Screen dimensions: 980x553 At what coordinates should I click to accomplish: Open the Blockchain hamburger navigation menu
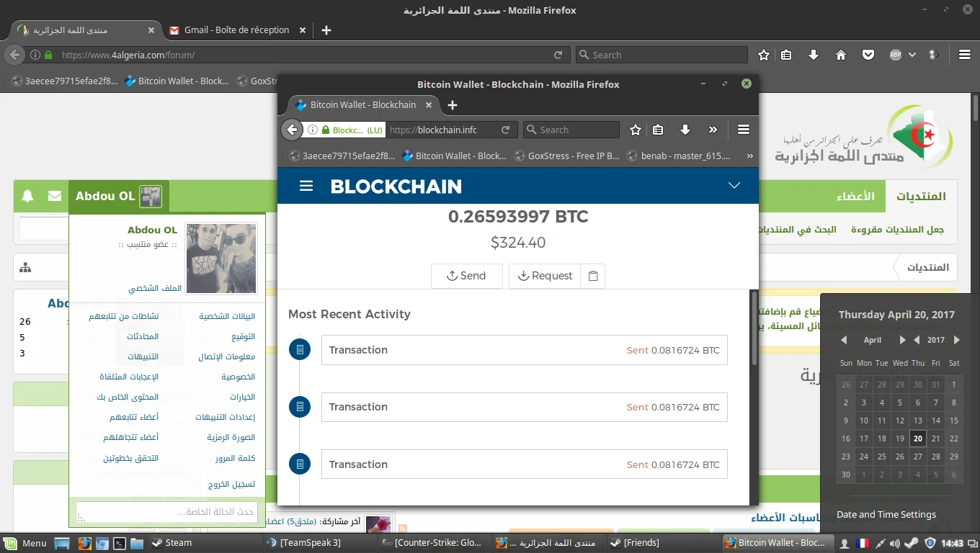(x=306, y=186)
